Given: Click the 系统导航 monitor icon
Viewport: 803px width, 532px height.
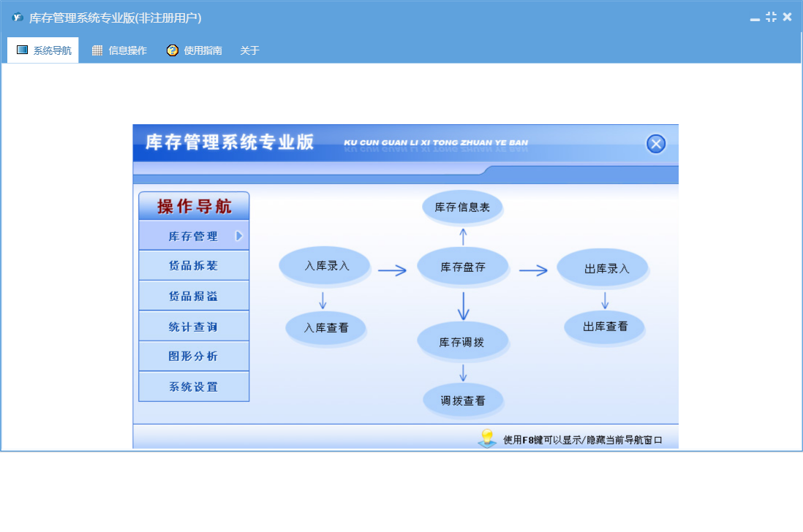Looking at the screenshot, I should click(22, 50).
